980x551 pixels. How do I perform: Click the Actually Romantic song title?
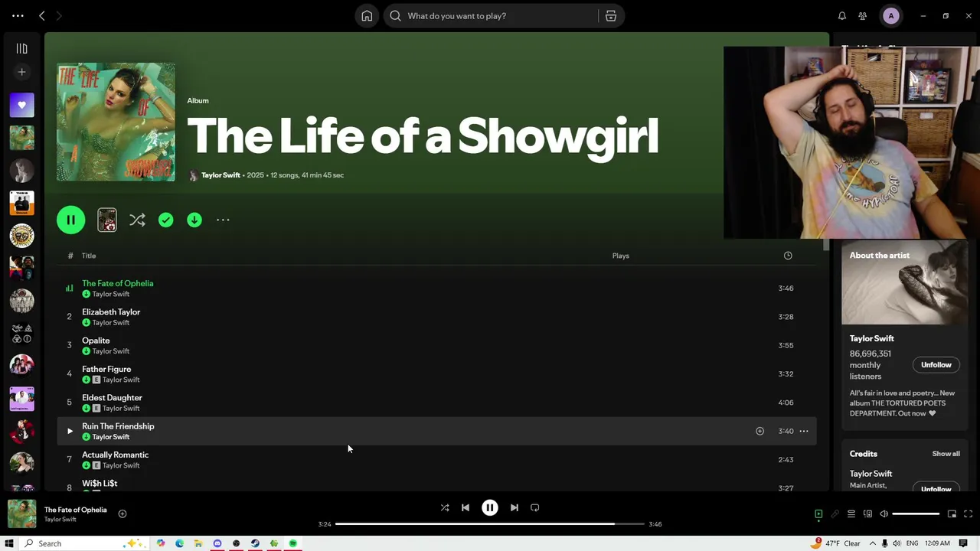[x=115, y=455]
